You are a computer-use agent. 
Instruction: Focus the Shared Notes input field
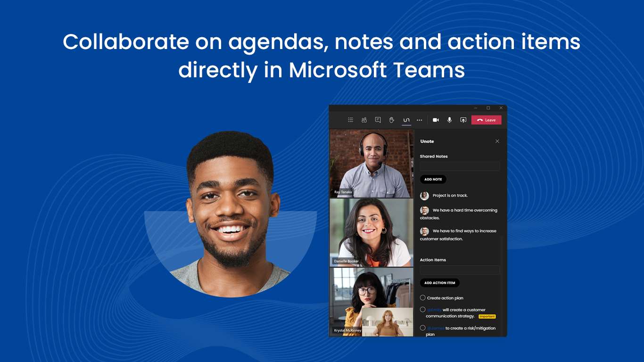[x=460, y=166]
